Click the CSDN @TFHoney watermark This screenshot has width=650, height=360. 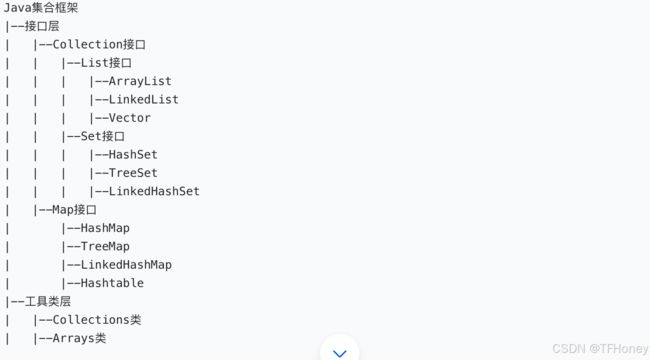pos(600,348)
